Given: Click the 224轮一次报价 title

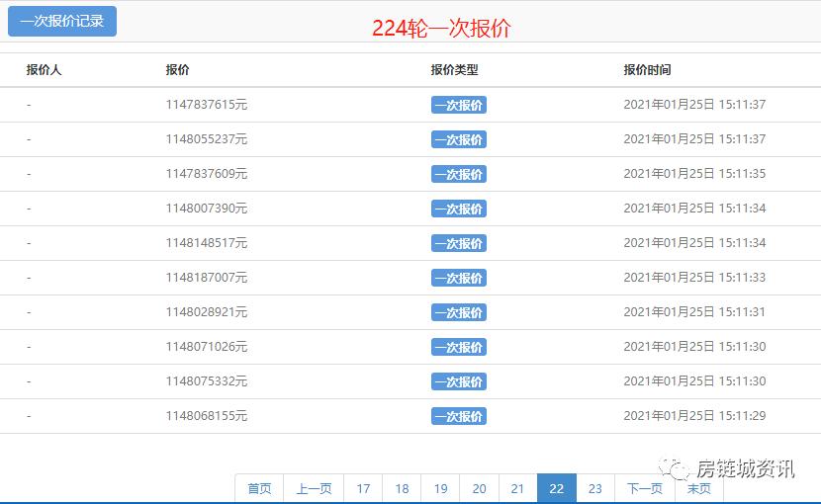Looking at the screenshot, I should tap(441, 29).
